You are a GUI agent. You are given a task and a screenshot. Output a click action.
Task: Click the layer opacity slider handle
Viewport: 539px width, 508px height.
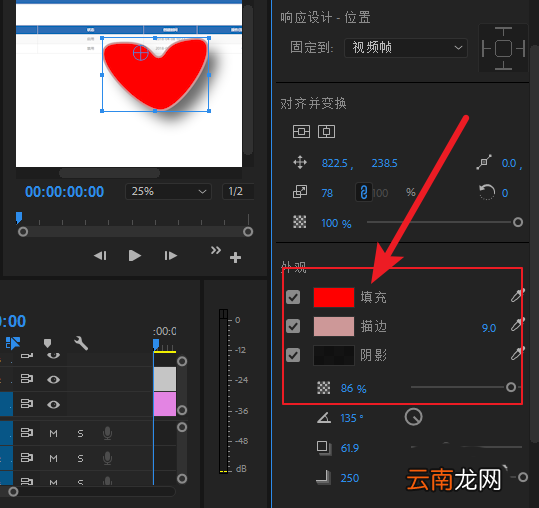coord(518,222)
